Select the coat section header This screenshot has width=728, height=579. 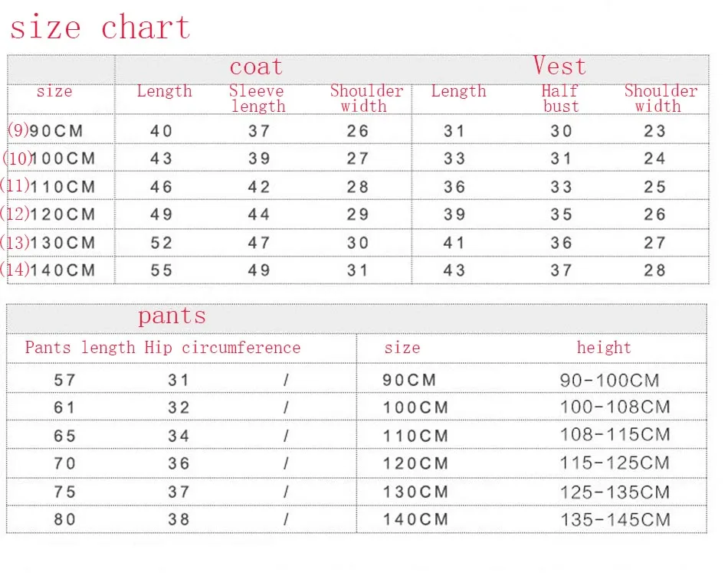tap(256, 67)
